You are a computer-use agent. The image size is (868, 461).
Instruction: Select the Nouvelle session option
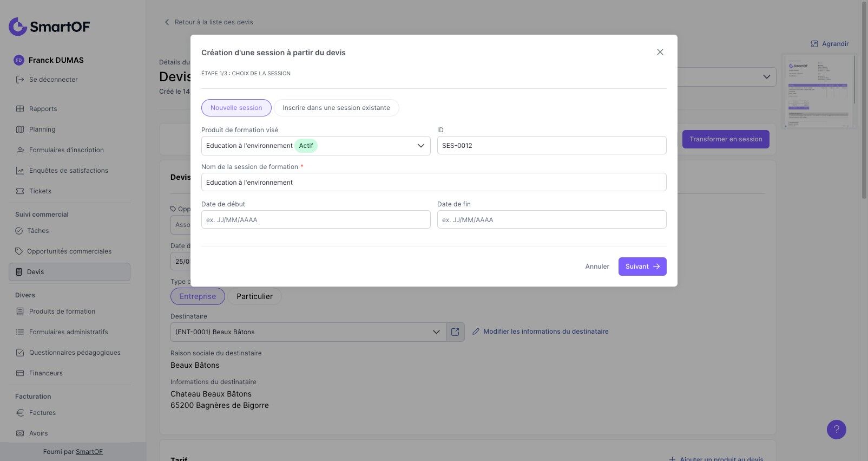(x=236, y=108)
